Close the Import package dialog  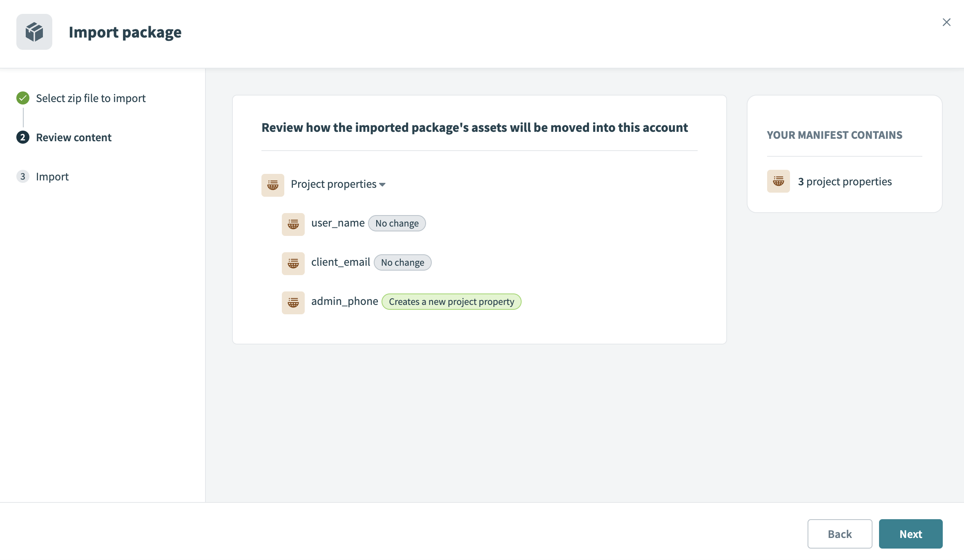click(946, 22)
